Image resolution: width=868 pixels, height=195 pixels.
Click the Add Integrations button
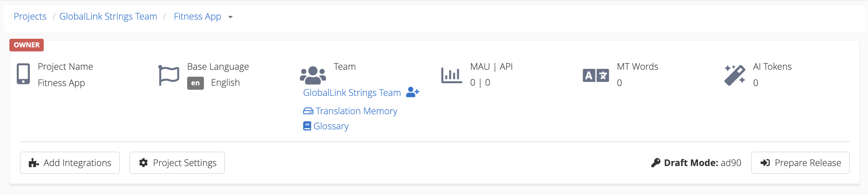point(70,163)
